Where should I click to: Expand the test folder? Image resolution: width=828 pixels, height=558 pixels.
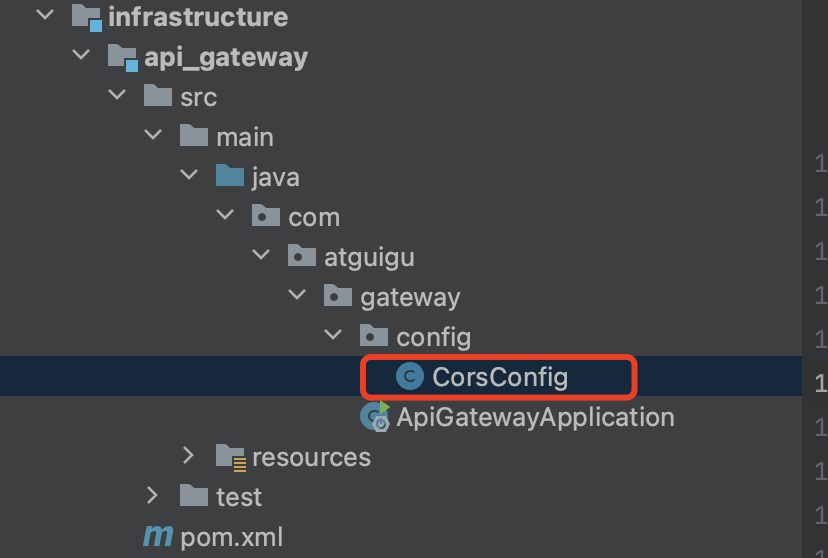[x=153, y=496]
